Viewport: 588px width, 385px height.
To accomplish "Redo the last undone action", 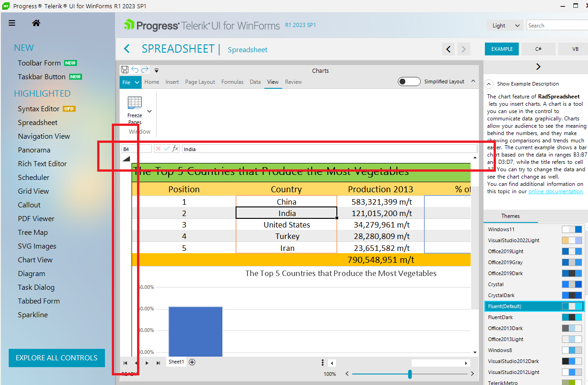I will tap(145, 70).
